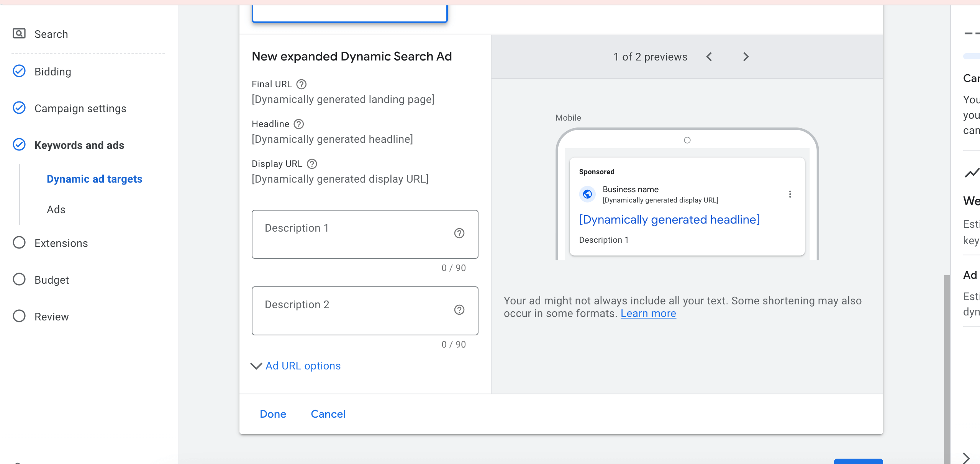Click the Final URL help icon
This screenshot has height=464, width=980.
(302, 84)
